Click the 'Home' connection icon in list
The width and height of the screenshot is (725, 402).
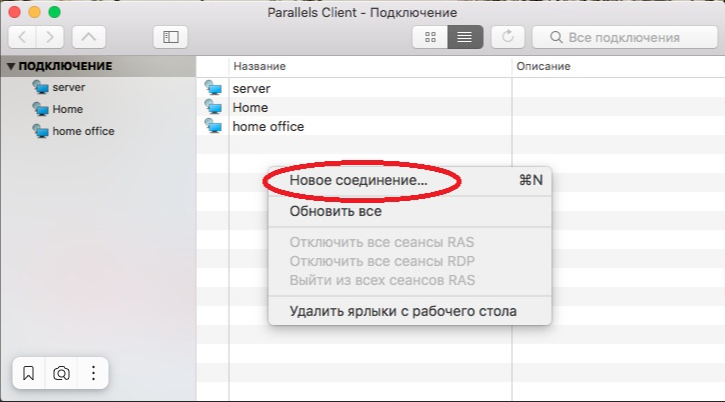[212, 108]
